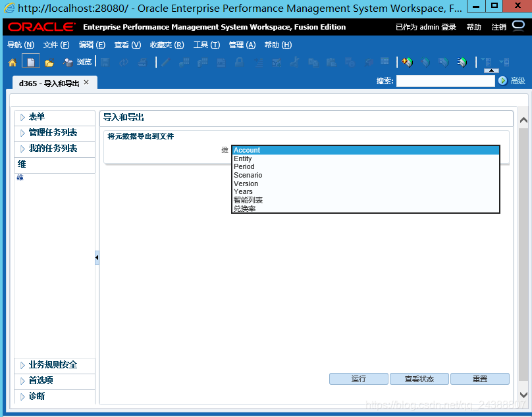Click the content scrollbar down arrow
Image resolution: width=532 pixels, height=417 pixels.
coord(523,395)
